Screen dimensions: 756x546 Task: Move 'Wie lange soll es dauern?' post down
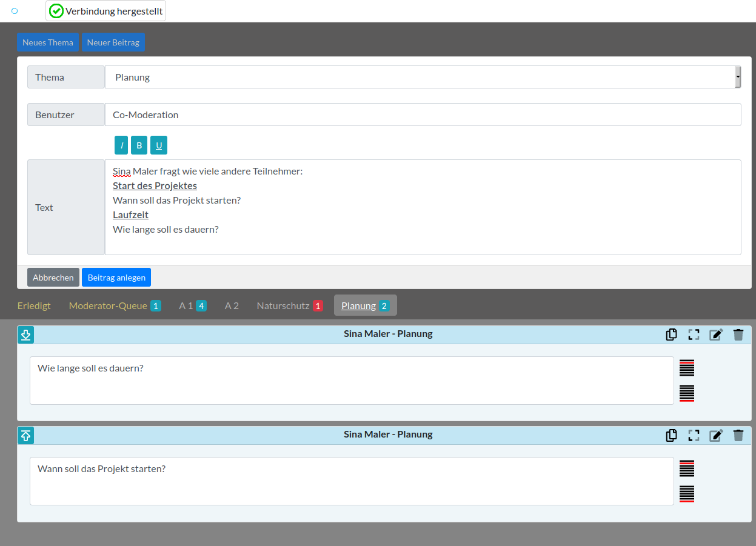click(25, 335)
